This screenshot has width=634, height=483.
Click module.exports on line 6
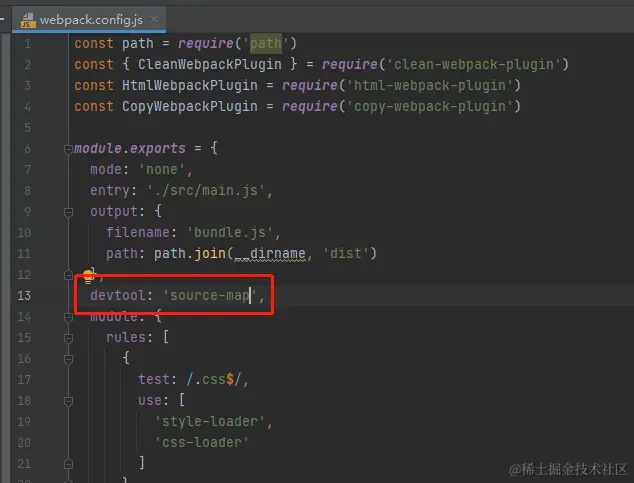click(x=130, y=148)
